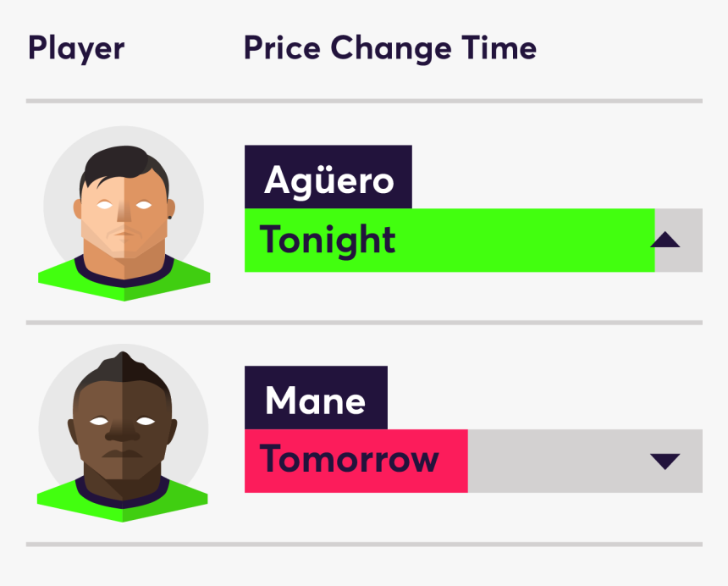Sort by Price Change Time header

(389, 48)
